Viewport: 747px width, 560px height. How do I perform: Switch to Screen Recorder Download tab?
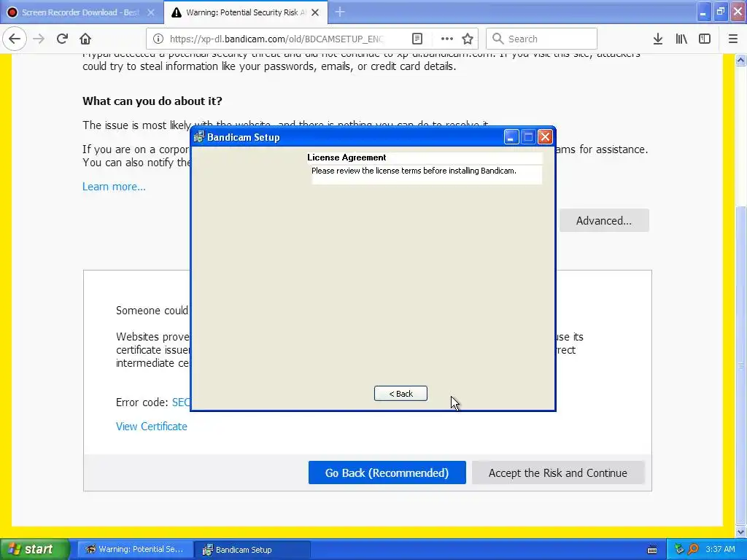point(81,12)
